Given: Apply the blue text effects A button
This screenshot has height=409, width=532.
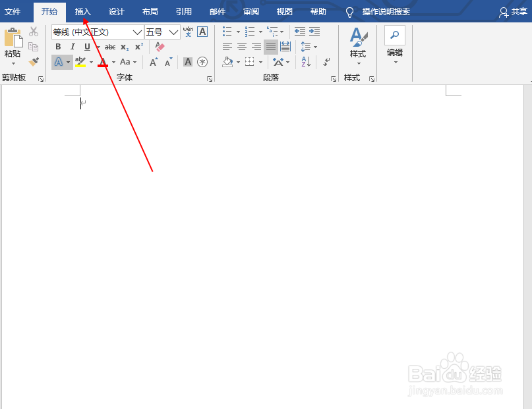Looking at the screenshot, I should pyautogui.click(x=59, y=62).
